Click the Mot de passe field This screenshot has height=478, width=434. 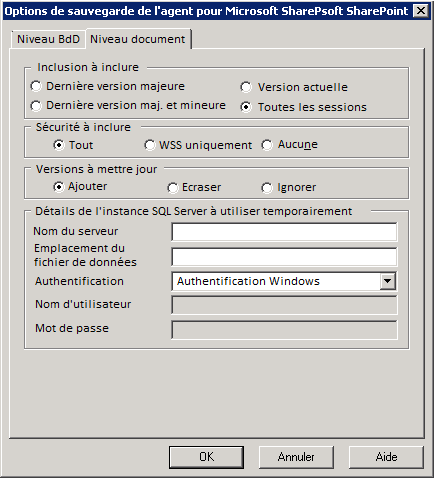point(284,330)
